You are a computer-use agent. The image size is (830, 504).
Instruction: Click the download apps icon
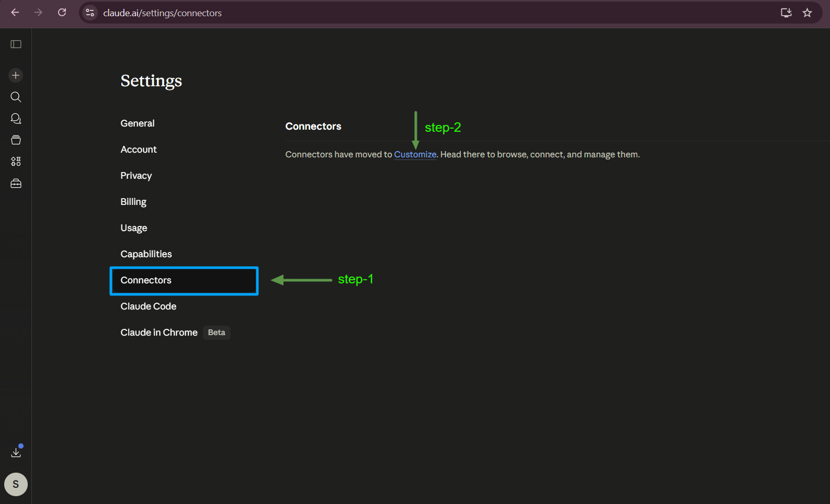point(16,452)
